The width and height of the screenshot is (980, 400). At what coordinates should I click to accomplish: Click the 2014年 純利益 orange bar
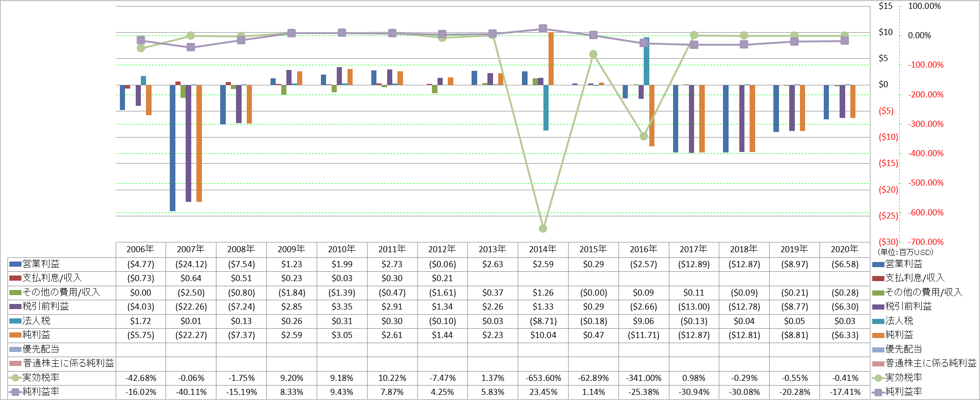551,59
